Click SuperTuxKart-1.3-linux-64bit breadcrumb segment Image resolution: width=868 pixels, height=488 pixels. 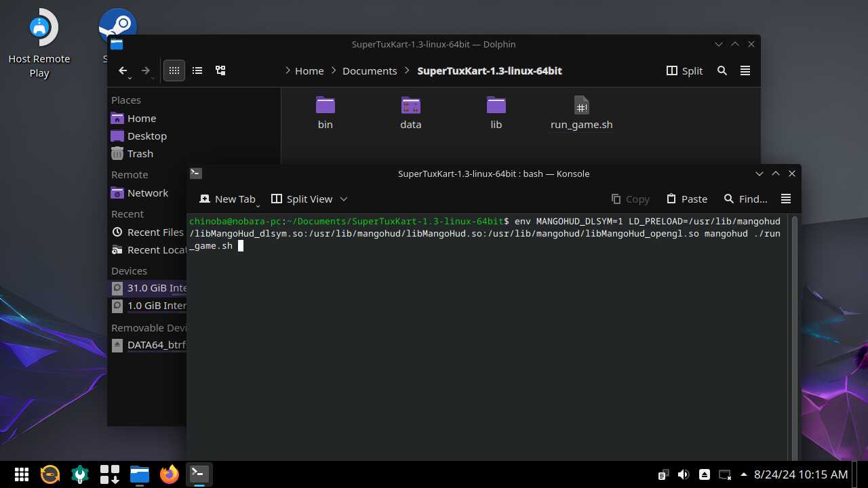point(490,70)
